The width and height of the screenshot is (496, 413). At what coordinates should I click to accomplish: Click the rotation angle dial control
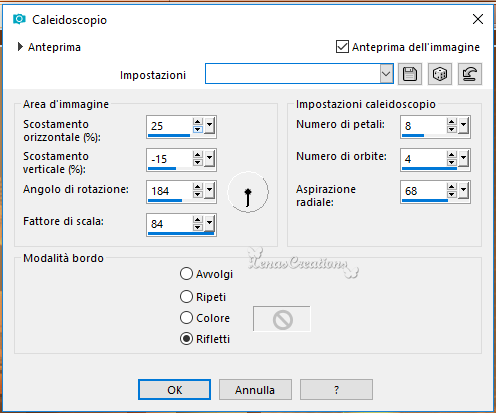point(248,192)
